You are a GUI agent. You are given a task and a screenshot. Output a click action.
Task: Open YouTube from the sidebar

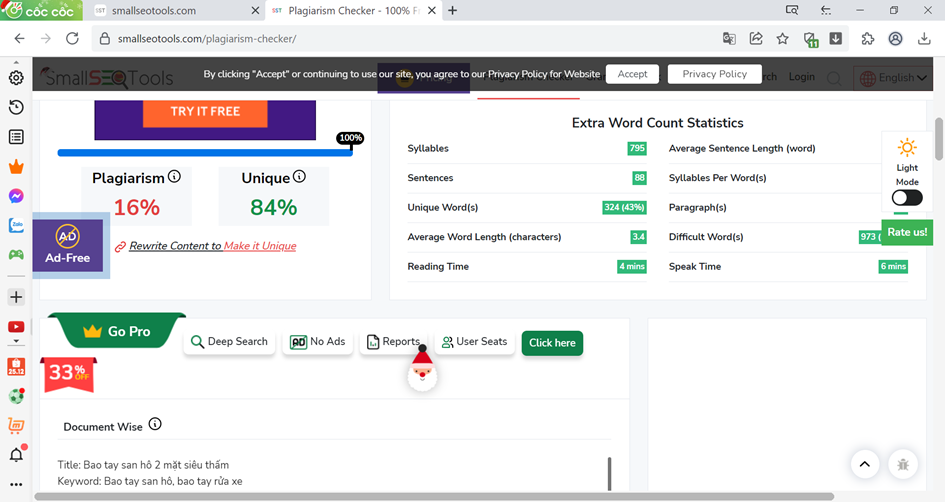[16, 327]
